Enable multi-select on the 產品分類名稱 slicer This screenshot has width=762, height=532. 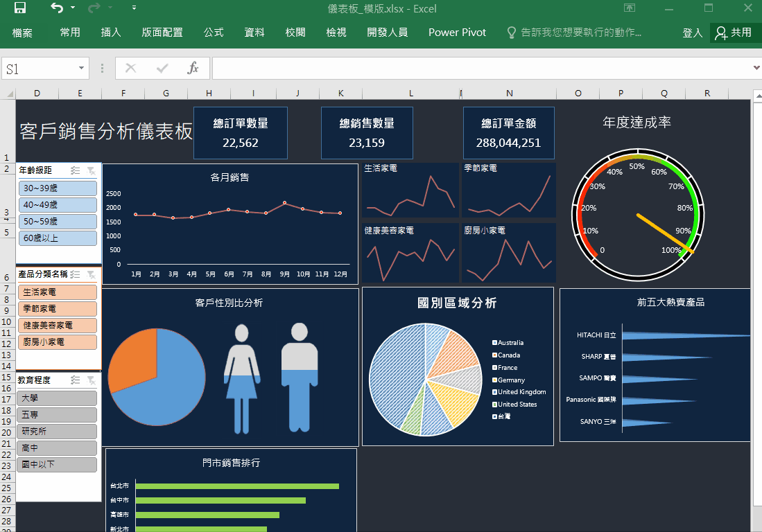76,275
